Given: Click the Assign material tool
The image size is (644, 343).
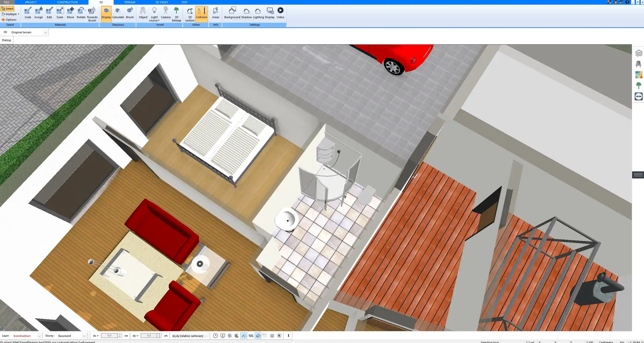Looking at the screenshot, I should point(38,13).
